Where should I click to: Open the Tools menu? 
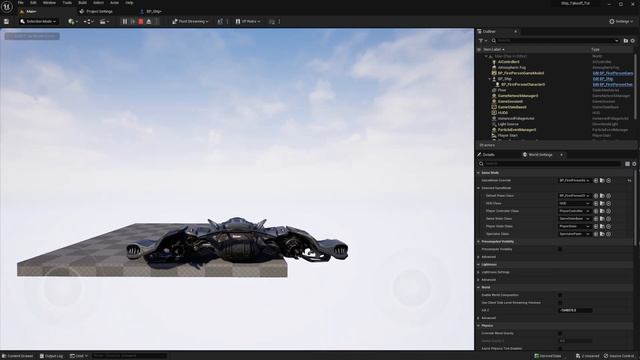pos(67,3)
